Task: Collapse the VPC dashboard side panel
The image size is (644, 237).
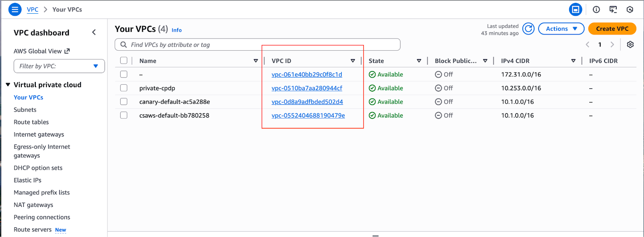Action: 94,33
